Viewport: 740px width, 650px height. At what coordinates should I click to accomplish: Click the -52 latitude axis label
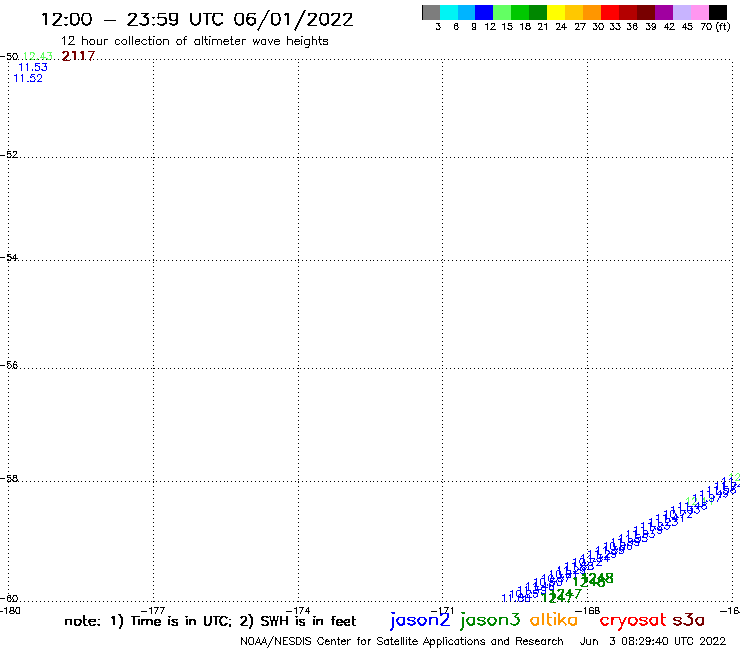(9, 154)
